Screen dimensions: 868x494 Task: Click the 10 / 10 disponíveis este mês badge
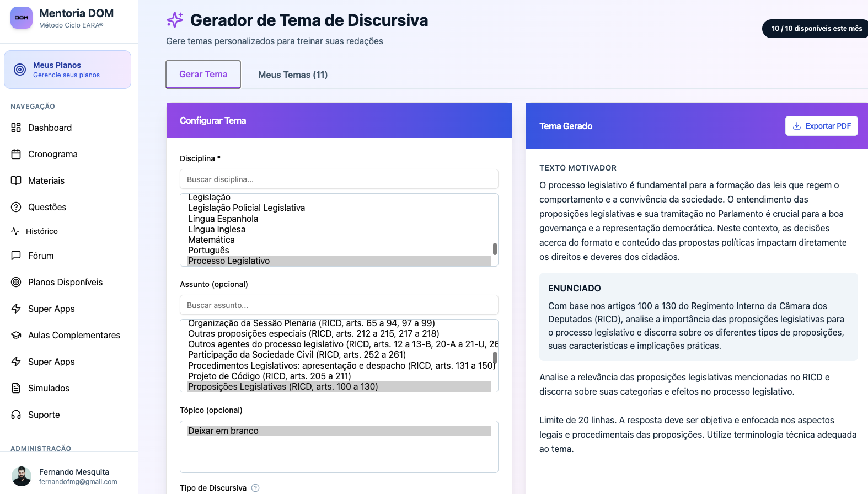pos(816,29)
